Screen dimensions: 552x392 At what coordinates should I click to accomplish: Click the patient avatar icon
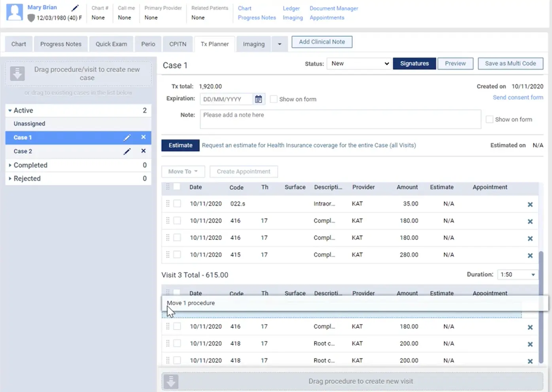(x=15, y=12)
